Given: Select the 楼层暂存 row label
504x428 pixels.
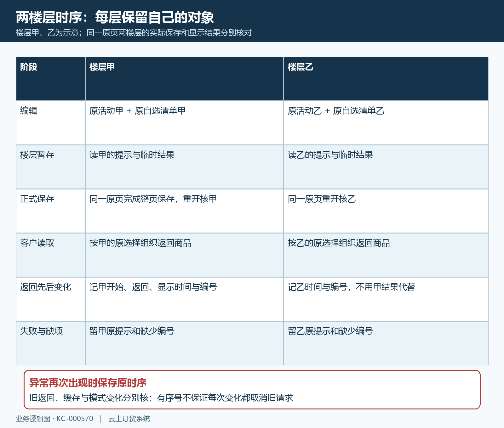Looking at the screenshot, I should point(51,167).
